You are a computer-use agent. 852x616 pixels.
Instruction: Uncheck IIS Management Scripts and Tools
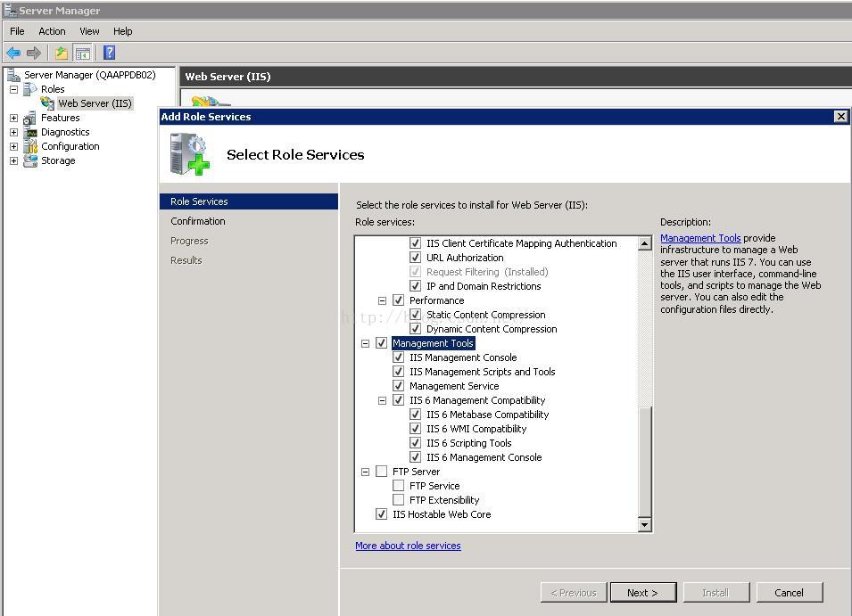pos(398,371)
